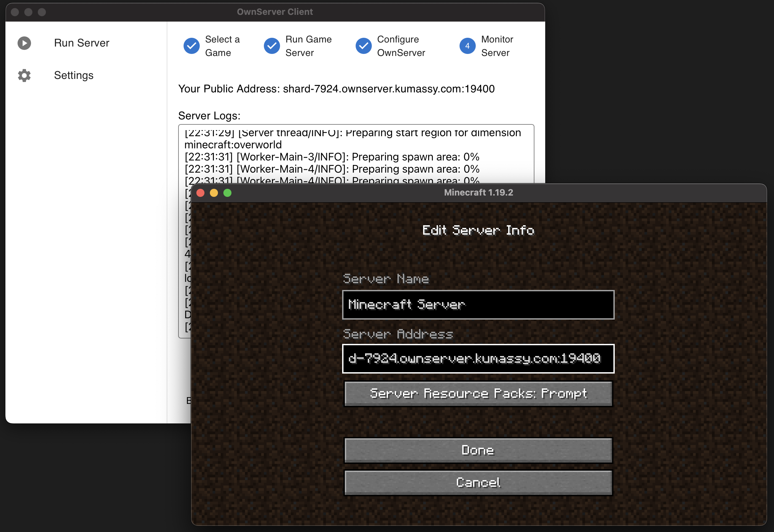Open the Run Server sidebar item
The width and height of the screenshot is (774, 532).
point(82,43)
